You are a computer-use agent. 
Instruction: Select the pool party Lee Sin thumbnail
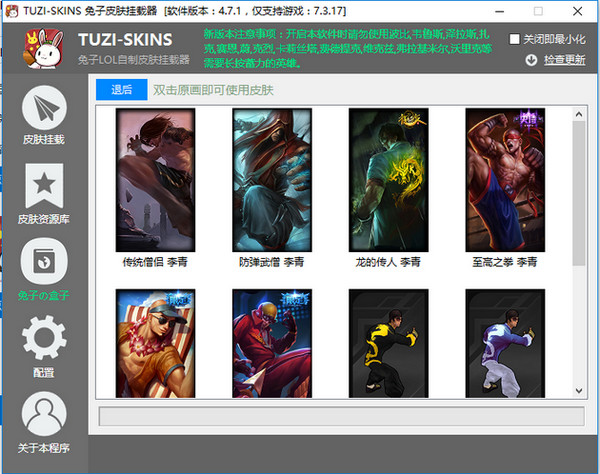click(x=155, y=343)
